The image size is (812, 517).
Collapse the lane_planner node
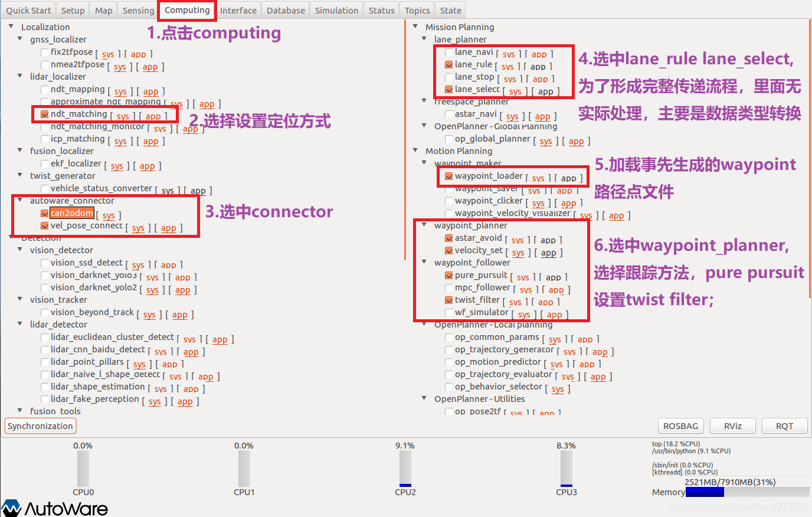424,39
